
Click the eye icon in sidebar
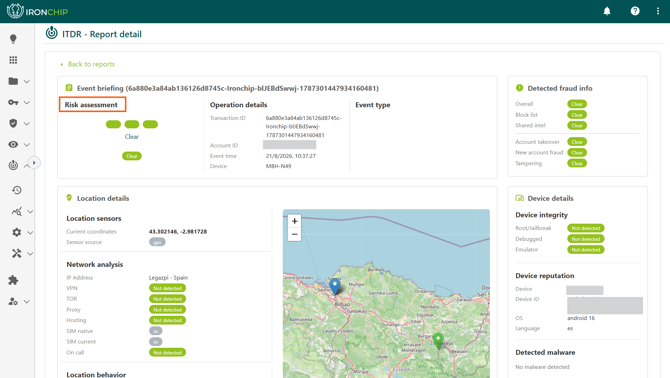(x=13, y=144)
